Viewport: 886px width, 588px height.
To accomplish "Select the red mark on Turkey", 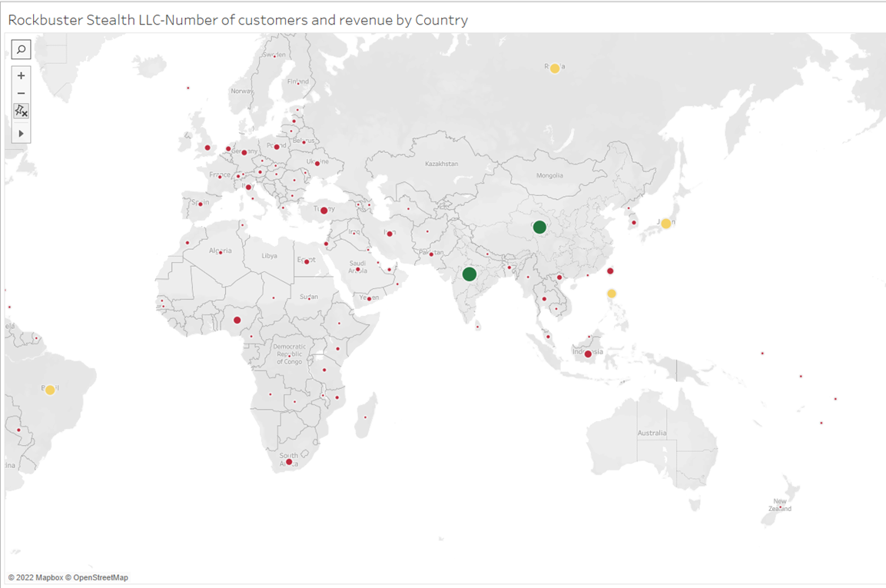I will (x=324, y=209).
